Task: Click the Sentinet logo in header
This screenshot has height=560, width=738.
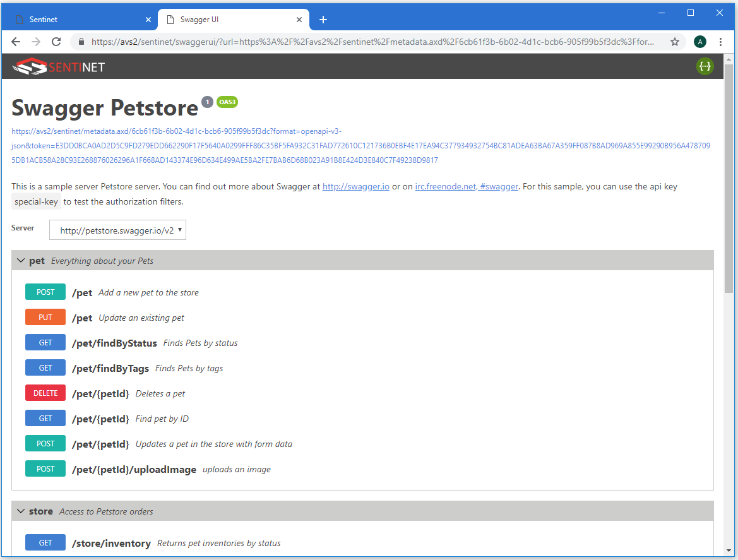Action: [58, 67]
